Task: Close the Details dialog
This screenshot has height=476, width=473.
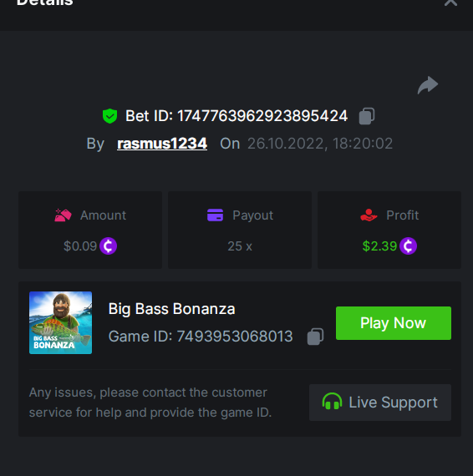Action: 450,3
